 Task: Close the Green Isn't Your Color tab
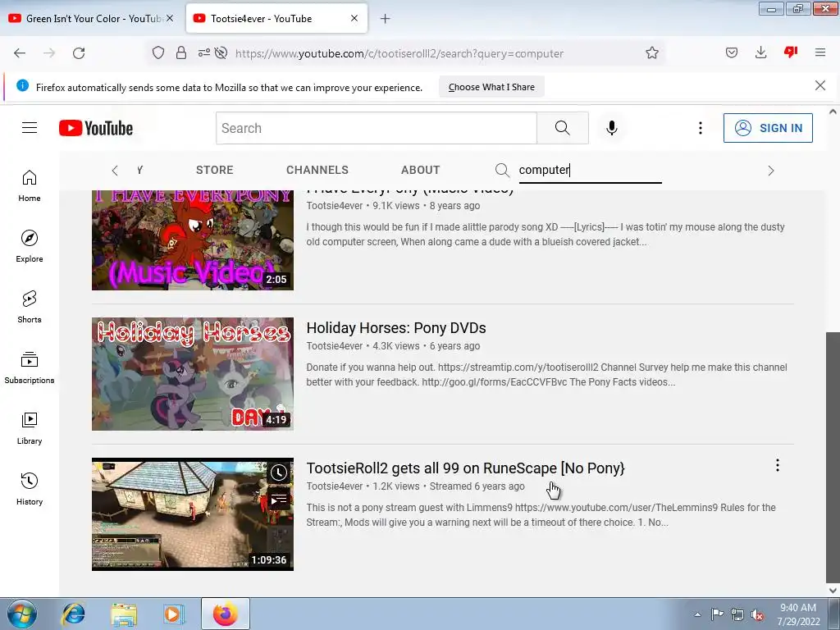(x=169, y=18)
